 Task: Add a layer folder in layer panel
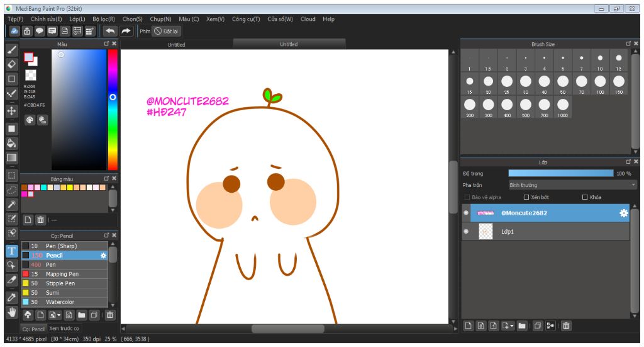click(522, 326)
